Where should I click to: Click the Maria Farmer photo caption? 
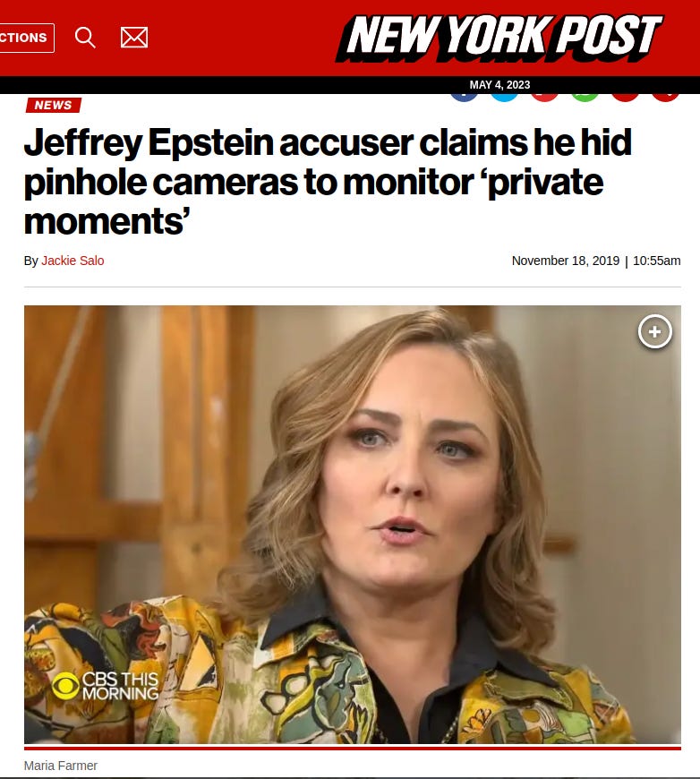coord(61,766)
